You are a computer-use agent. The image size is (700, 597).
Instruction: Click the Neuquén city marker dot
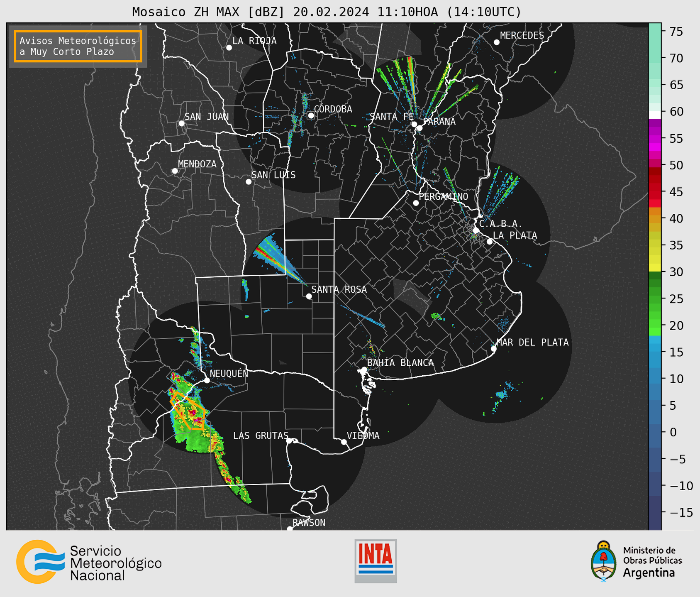coord(207,380)
